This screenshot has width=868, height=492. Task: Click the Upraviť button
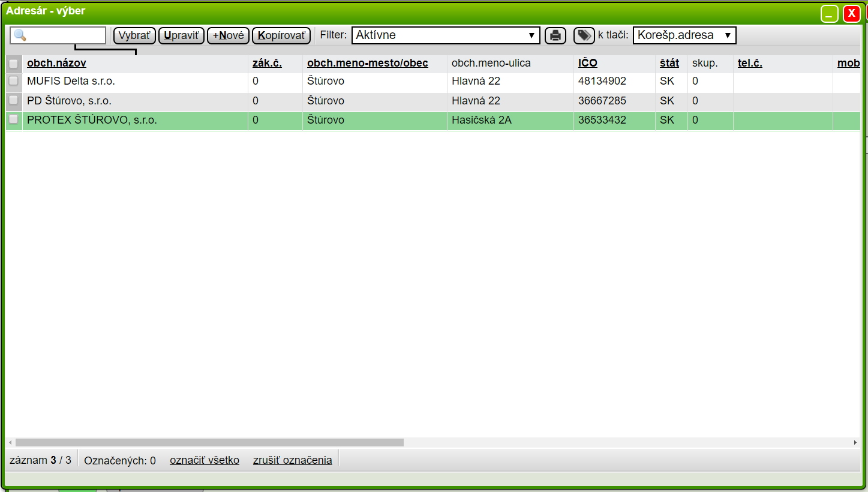[181, 35]
